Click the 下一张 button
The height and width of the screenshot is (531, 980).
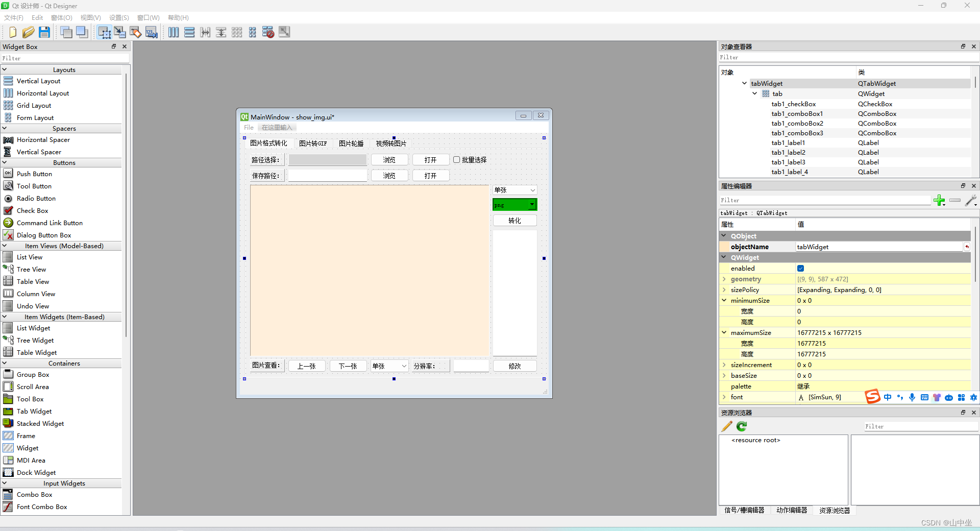tap(348, 366)
